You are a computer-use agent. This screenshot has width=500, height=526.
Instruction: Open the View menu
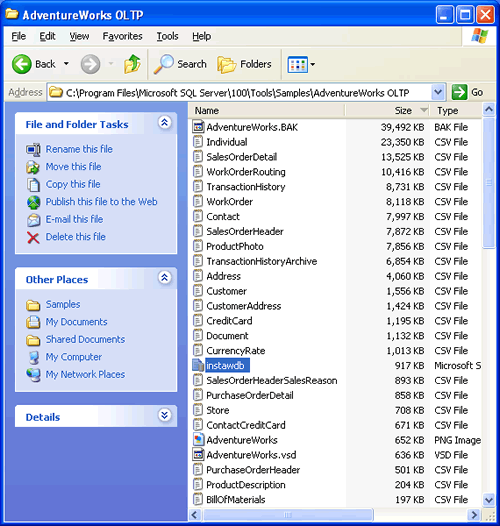coord(79,36)
